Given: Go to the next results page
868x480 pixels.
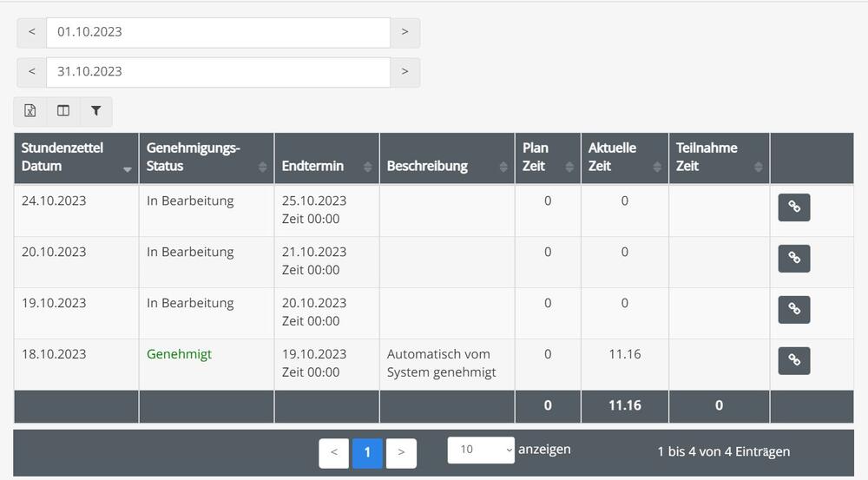Looking at the screenshot, I should click(401, 453).
